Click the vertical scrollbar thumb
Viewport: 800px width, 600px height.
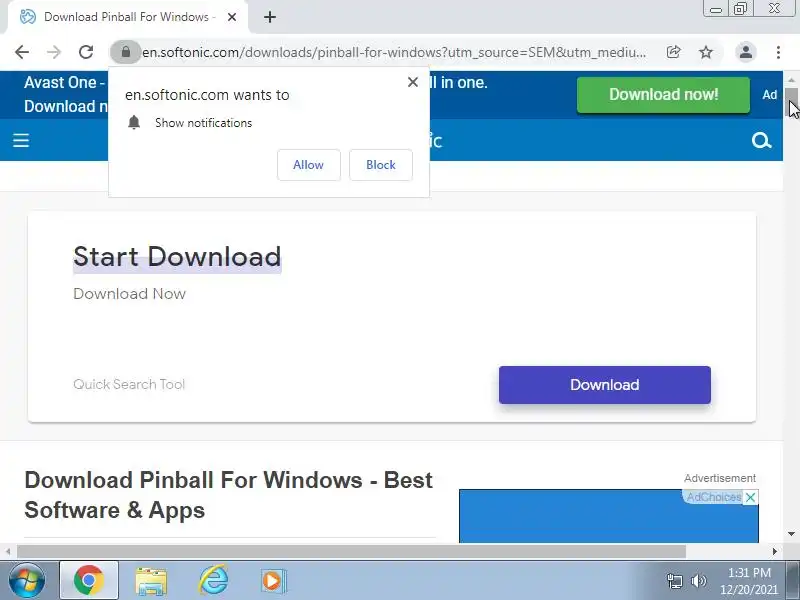[x=791, y=102]
